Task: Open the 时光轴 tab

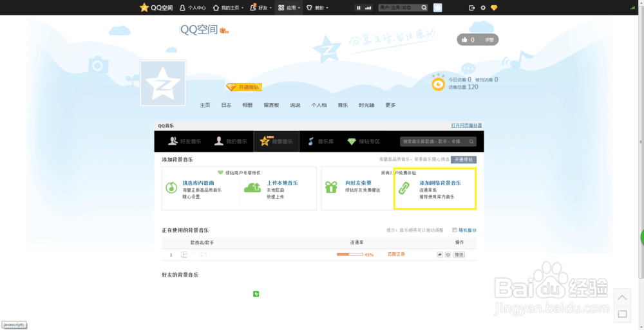Action: click(x=366, y=105)
